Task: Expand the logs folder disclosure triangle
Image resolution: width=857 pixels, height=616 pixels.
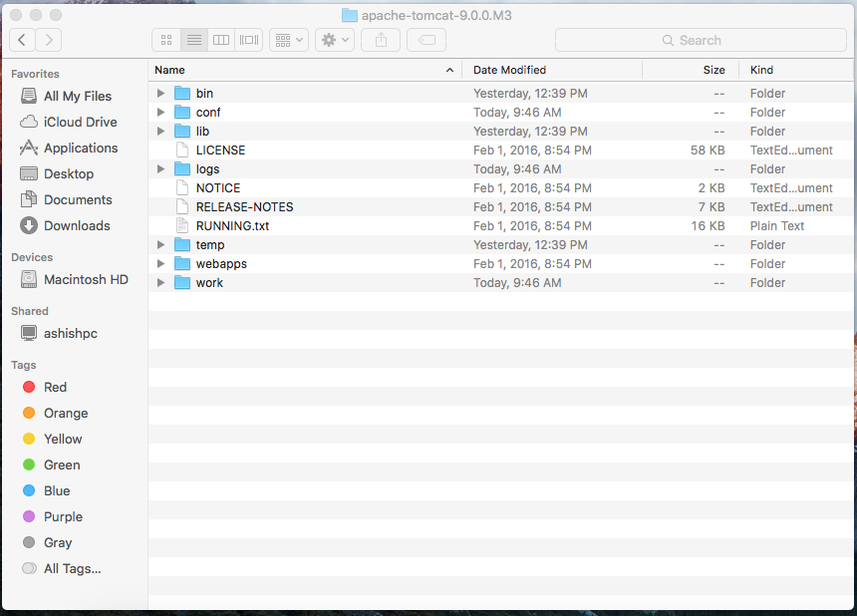Action: 160,168
